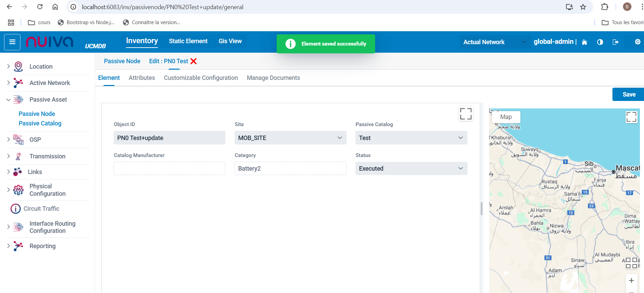Expand the form panel to fullscreen
Screen dimensions: 644x293
(x=465, y=114)
